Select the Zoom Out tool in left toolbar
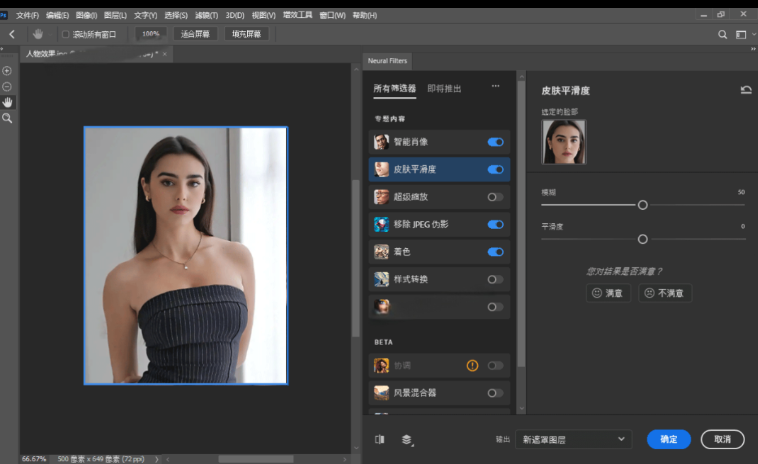Screen dimensions: 758x464 [x=7, y=87]
